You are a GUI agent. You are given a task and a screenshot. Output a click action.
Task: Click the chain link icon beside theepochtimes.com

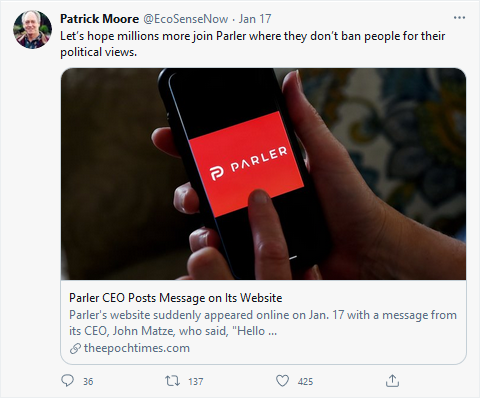click(75, 349)
